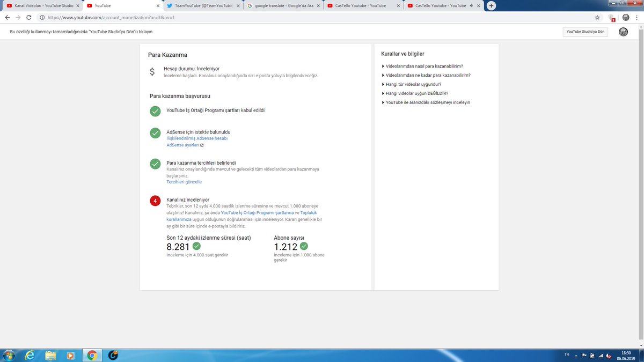Bookmark this page with the star icon

tap(597, 17)
